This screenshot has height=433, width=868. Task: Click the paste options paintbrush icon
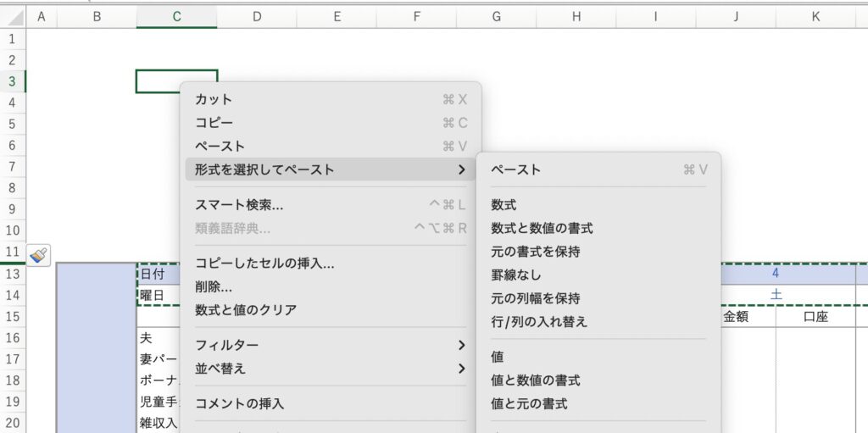tap(39, 253)
